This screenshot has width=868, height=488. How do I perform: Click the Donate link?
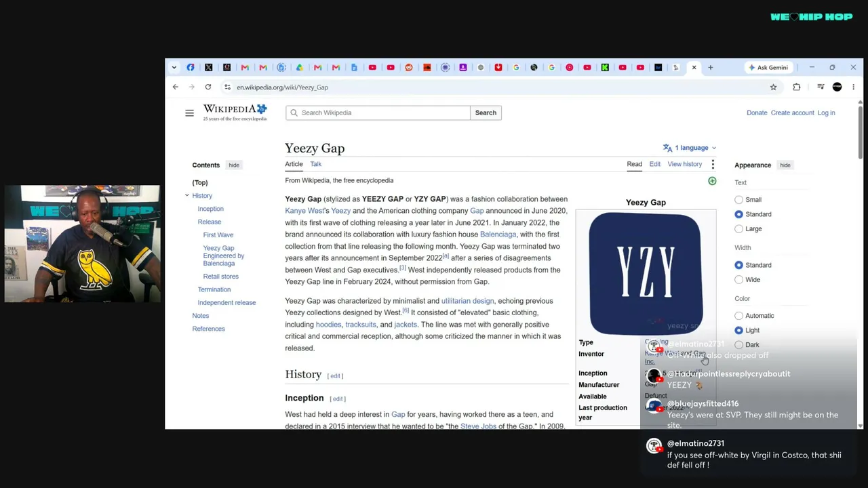757,113
